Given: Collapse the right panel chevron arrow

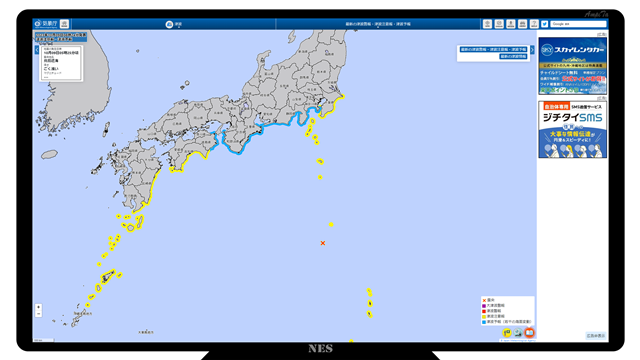Looking at the screenshot, I should click(532, 49).
